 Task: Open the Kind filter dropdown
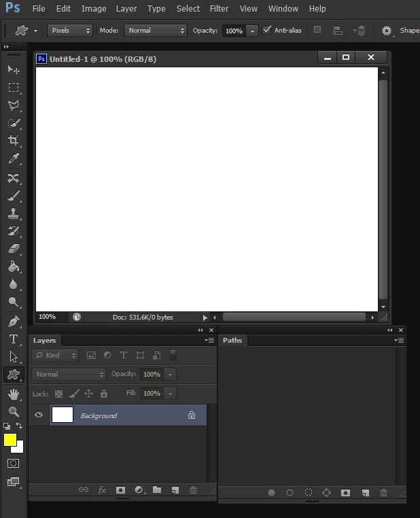point(55,356)
